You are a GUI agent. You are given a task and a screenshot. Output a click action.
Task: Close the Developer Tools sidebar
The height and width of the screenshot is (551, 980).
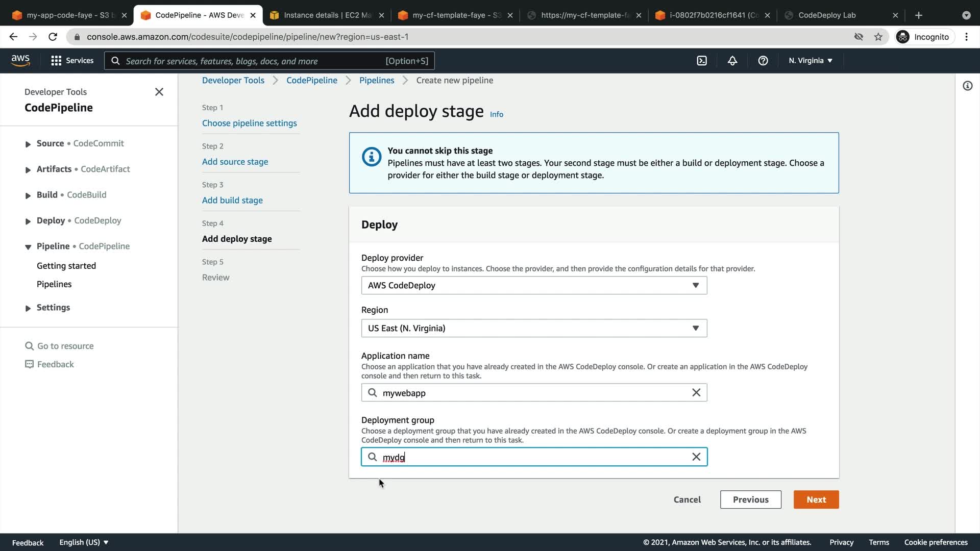point(159,92)
